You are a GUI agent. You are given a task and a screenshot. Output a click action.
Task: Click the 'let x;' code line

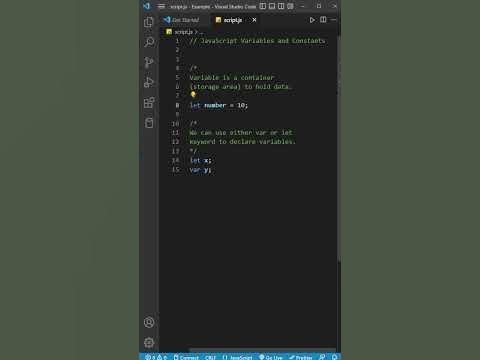pyautogui.click(x=200, y=160)
